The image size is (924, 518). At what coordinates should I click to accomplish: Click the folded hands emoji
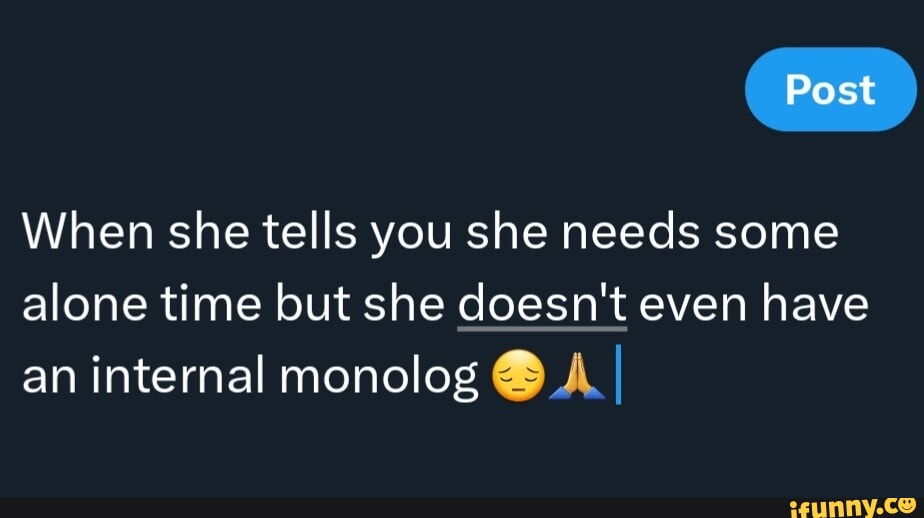(x=580, y=377)
